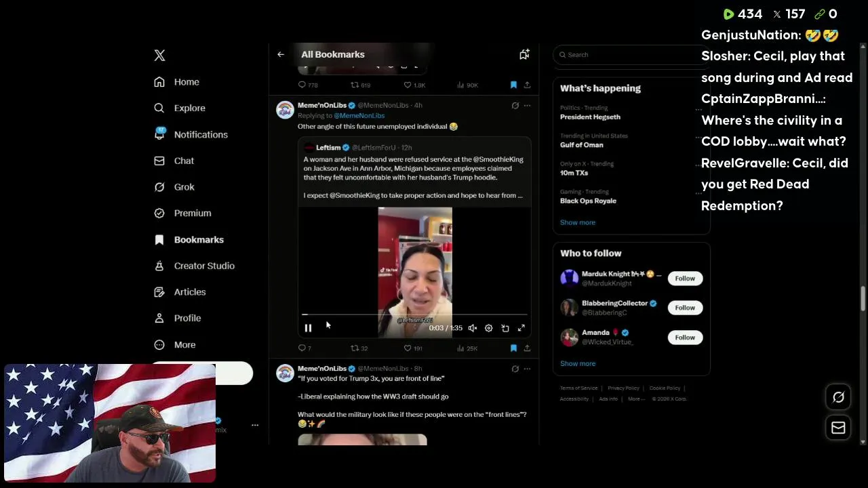Expand footer More menu
The image size is (868, 488).
tap(635, 399)
